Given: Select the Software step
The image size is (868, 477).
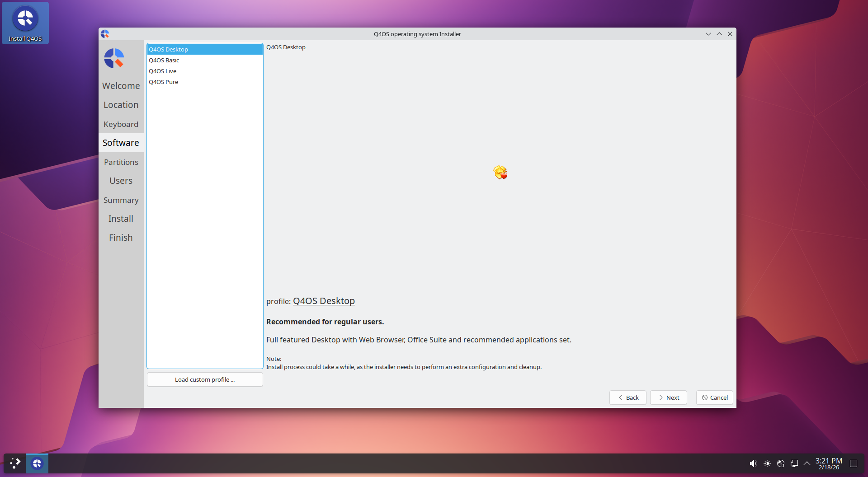Looking at the screenshot, I should pyautogui.click(x=121, y=143).
